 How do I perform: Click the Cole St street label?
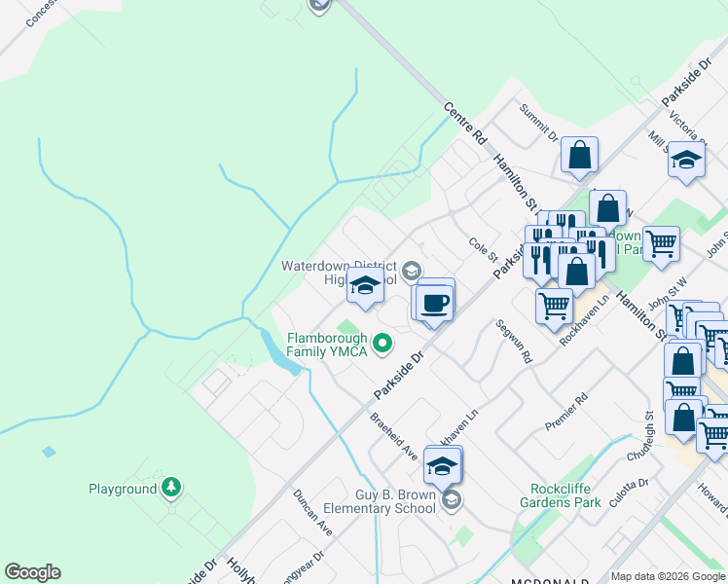483,250
